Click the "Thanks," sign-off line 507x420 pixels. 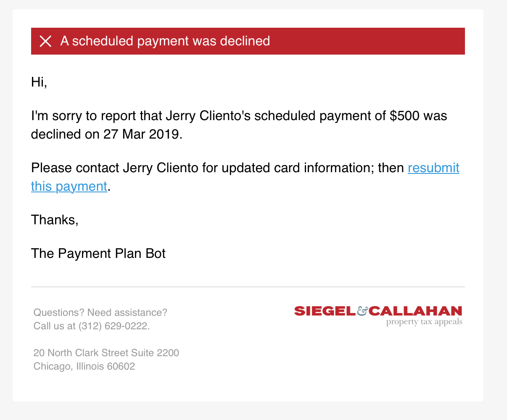[x=55, y=220]
